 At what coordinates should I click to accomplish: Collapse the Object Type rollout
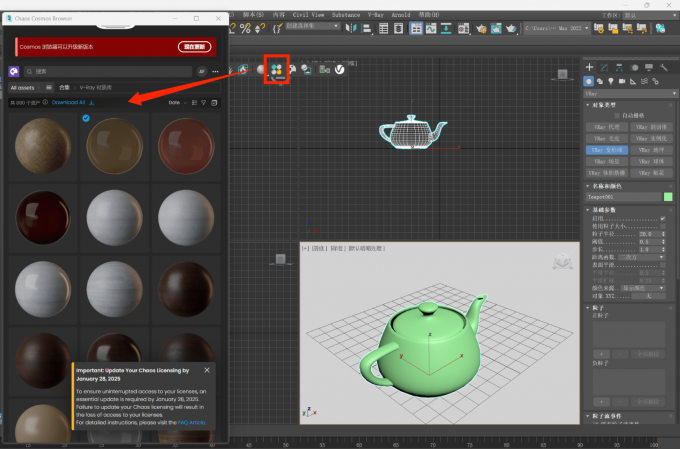pos(588,105)
